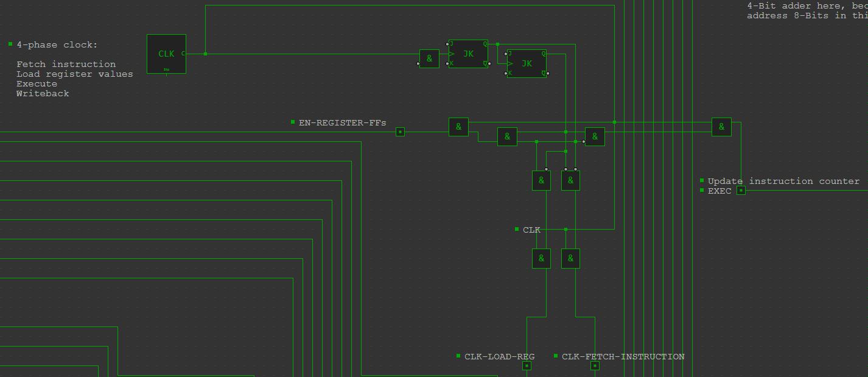Viewport: 868px width, 377px height.
Task: Click the AND gate wired to EXEC pin
Action: click(721, 127)
